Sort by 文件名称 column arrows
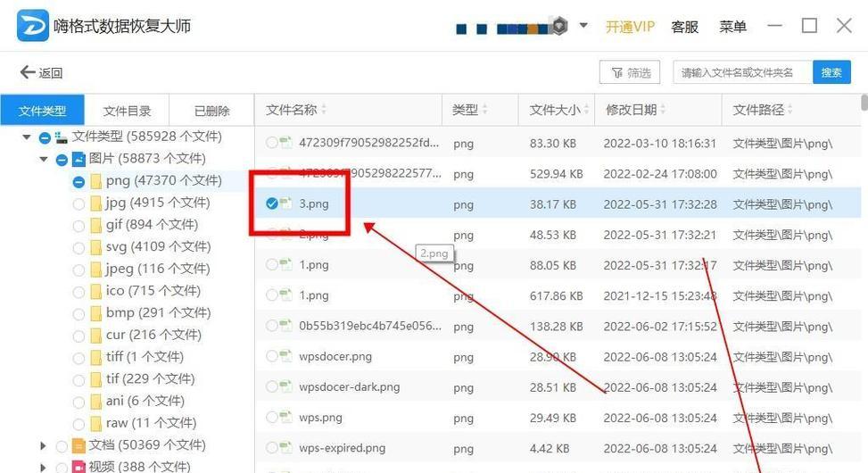Image resolution: width=868 pixels, height=473 pixels. pos(324,110)
